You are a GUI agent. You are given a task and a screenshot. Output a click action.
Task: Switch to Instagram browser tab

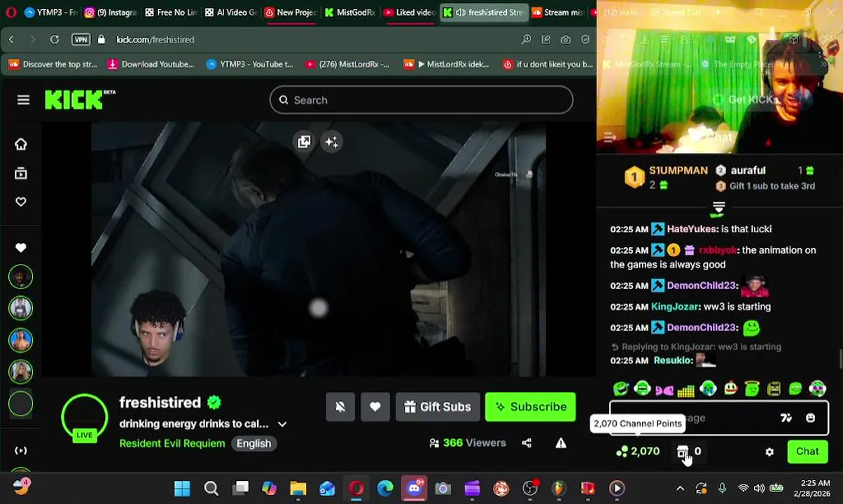pyautogui.click(x=111, y=13)
